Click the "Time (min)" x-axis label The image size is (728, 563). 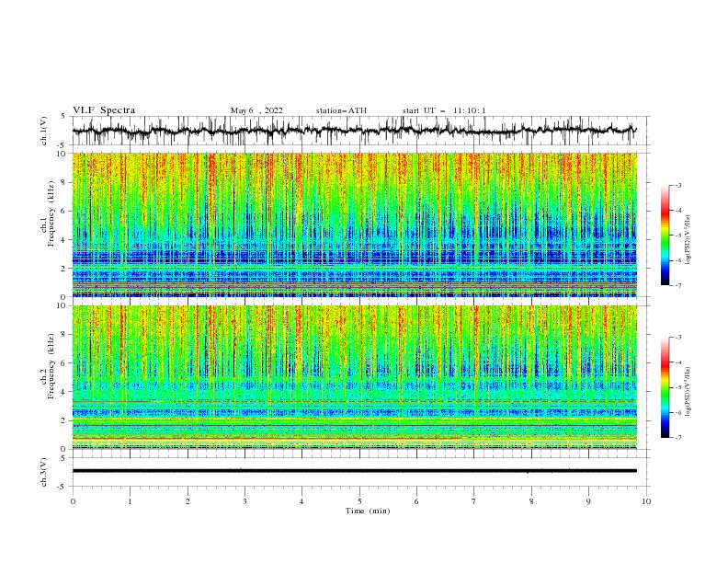(368, 511)
